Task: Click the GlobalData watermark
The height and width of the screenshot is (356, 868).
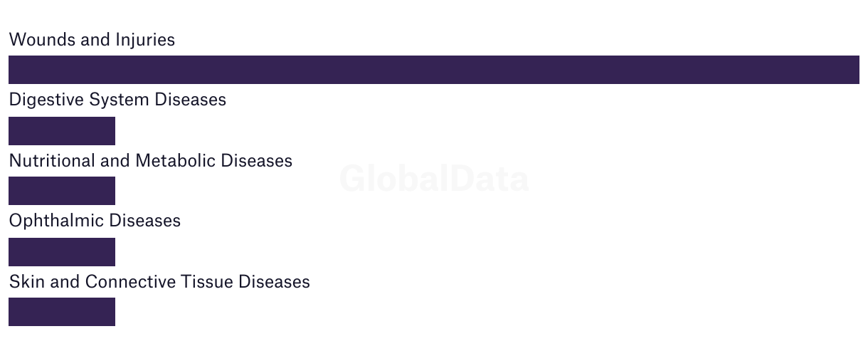Action: [x=434, y=179]
